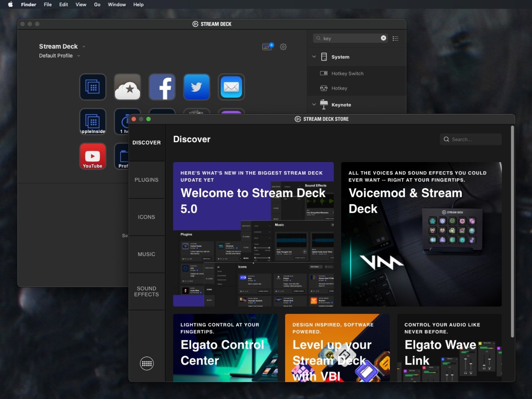Click the Hotkey action icon
This screenshot has width=532, height=399.
pyautogui.click(x=324, y=88)
